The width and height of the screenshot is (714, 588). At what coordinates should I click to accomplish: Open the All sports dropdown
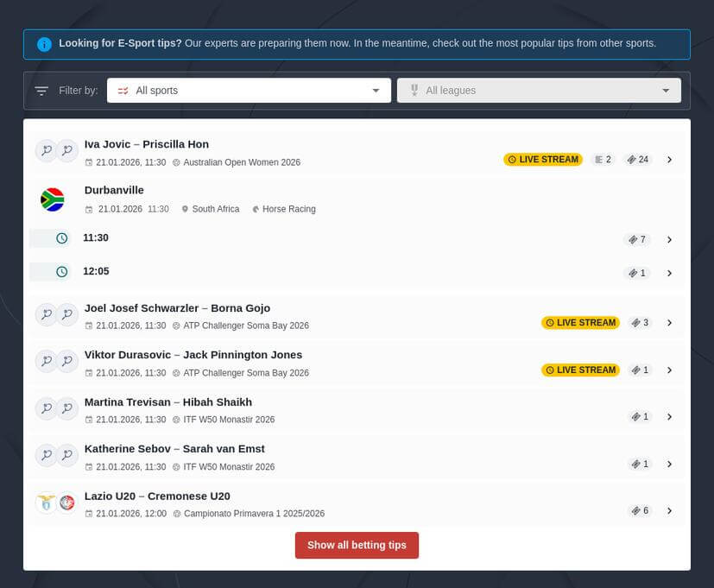coord(249,90)
